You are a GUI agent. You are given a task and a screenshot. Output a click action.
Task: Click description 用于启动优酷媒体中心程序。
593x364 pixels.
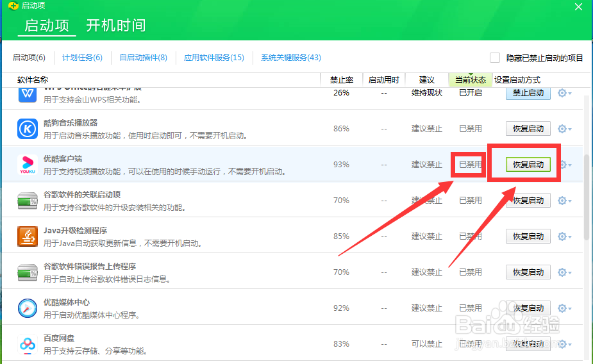[x=92, y=315]
